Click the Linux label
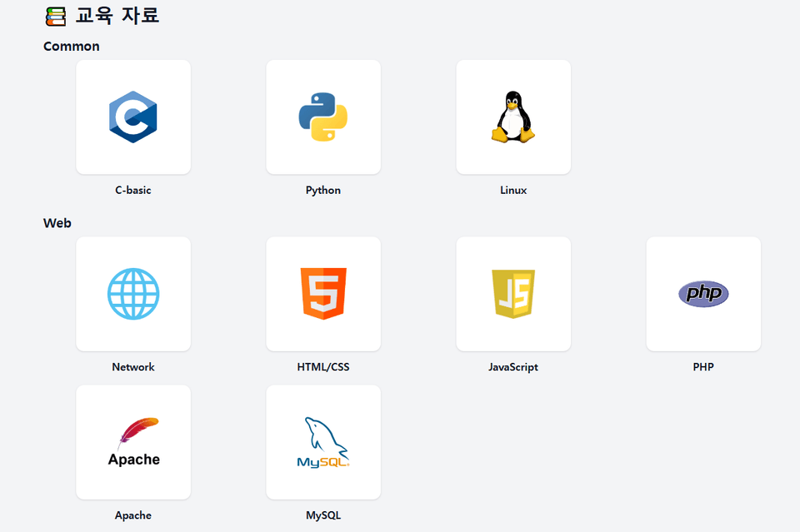 pos(513,190)
